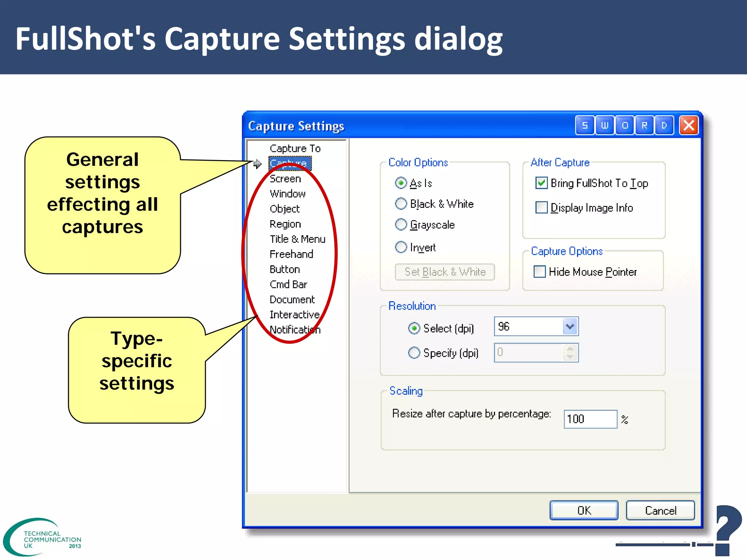Click the Specify dpi number field
747x560 pixels.
(x=529, y=353)
